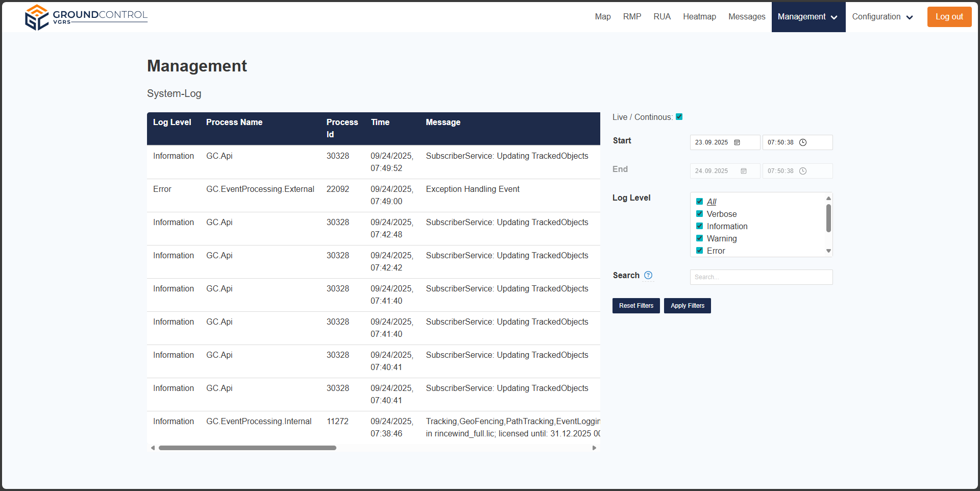Click the End time clock icon
Image resolution: width=980 pixels, height=491 pixels.
(803, 171)
